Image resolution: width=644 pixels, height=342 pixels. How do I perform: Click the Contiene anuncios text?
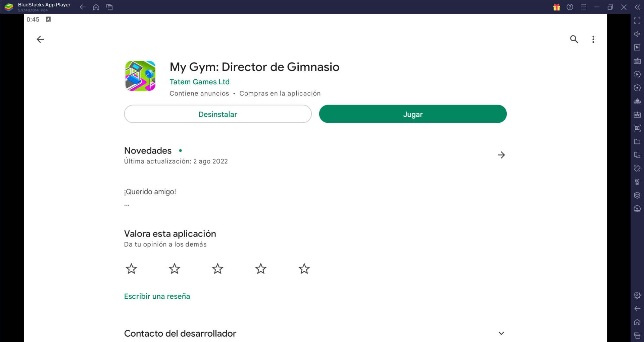(x=199, y=93)
